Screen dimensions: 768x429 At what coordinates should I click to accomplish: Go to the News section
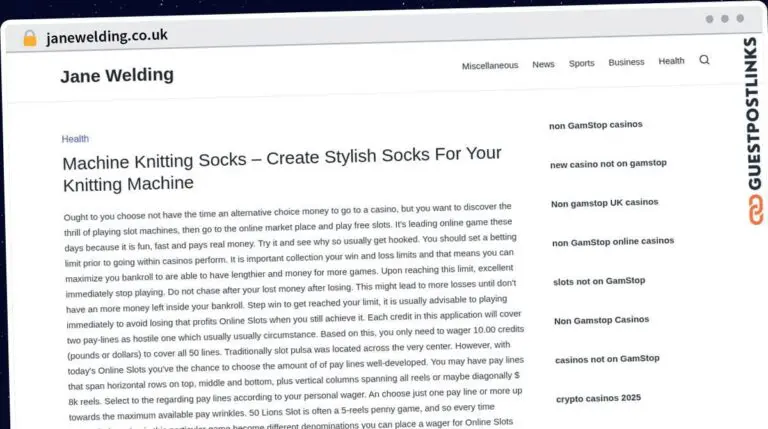(x=543, y=64)
